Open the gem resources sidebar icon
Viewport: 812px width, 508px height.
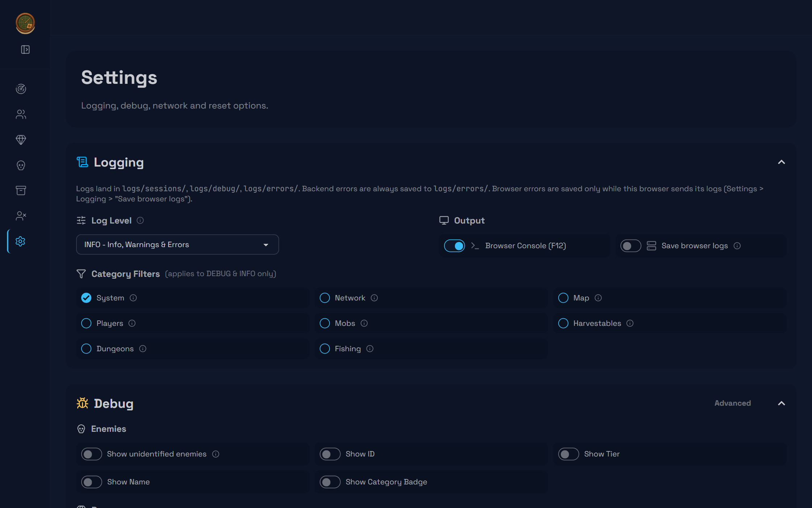coord(21,140)
